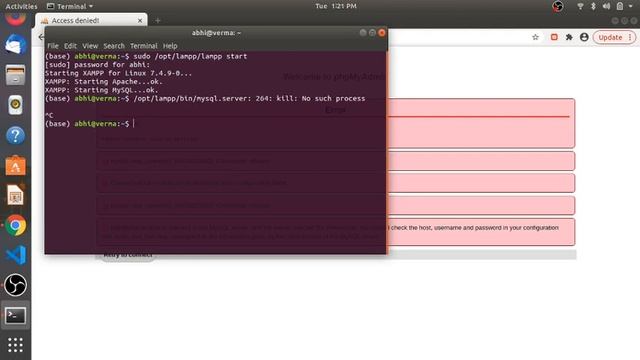Open a new Chrome tab
Viewport: 640px width, 360px height.
(x=158, y=20)
